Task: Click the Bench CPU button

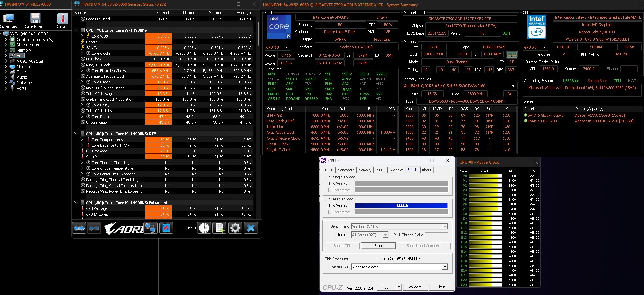Action: coord(343,246)
